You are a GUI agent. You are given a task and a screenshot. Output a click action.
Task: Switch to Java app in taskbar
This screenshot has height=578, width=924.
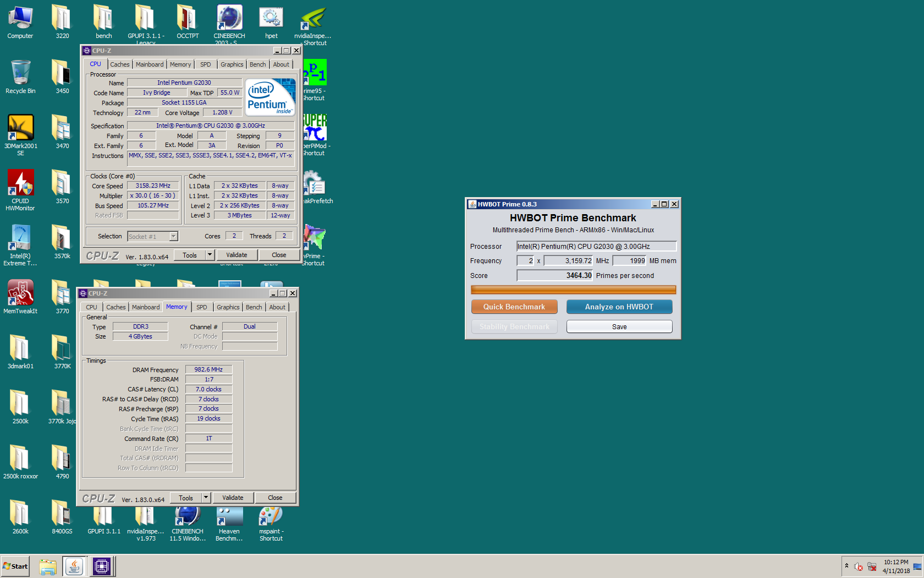click(74, 566)
